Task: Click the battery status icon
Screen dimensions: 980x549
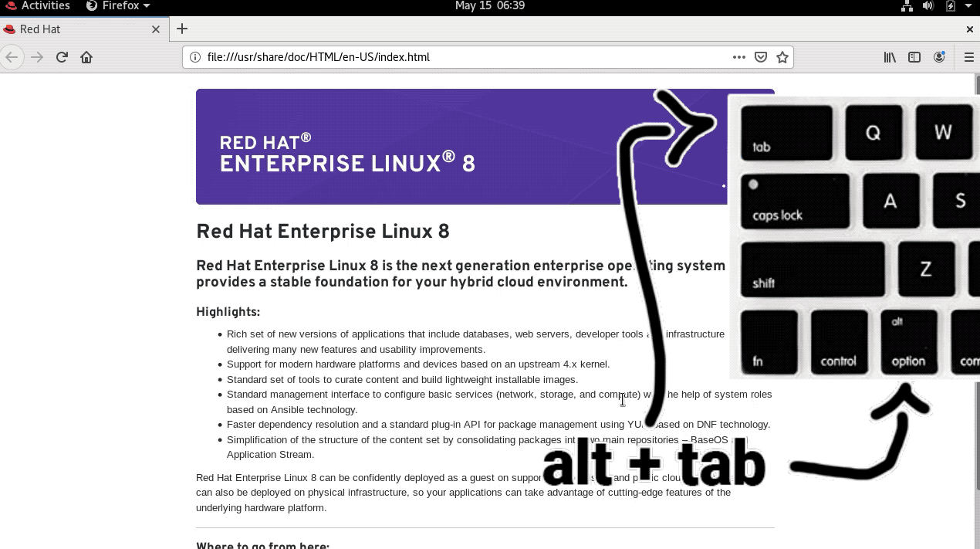Action: click(950, 6)
